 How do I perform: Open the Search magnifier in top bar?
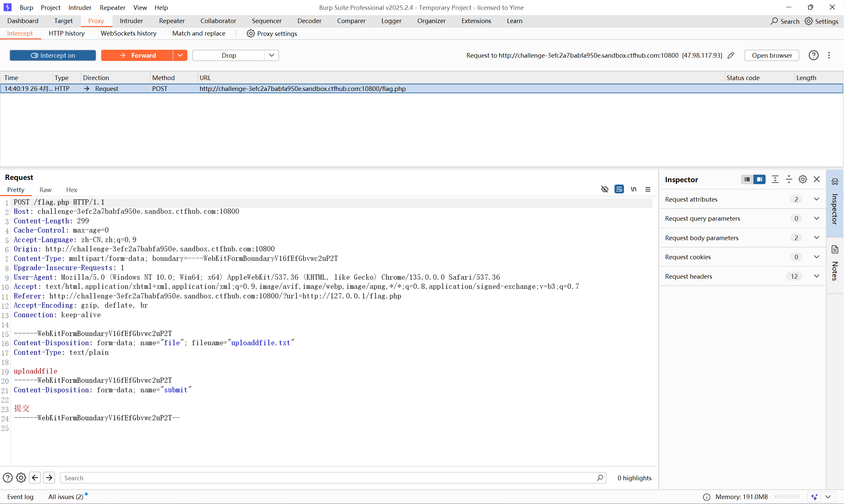coord(774,21)
